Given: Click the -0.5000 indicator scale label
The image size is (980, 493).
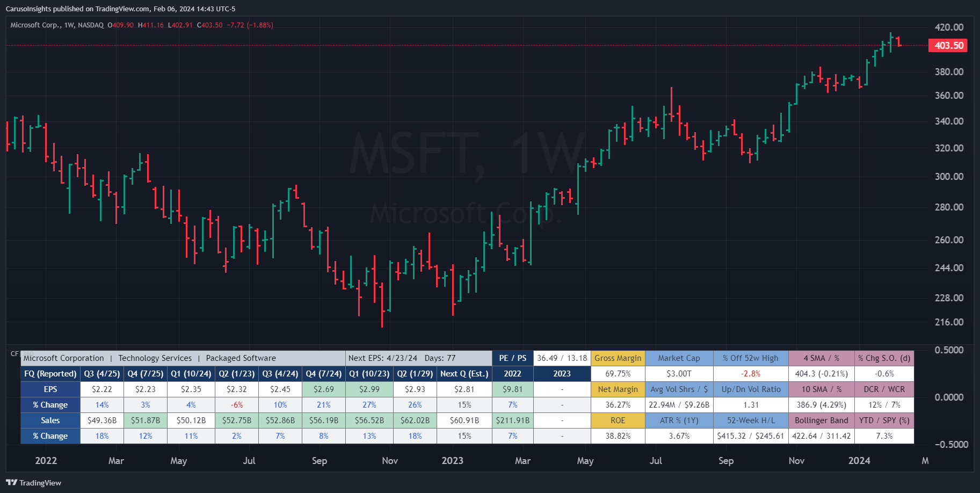Looking at the screenshot, I should (951, 445).
